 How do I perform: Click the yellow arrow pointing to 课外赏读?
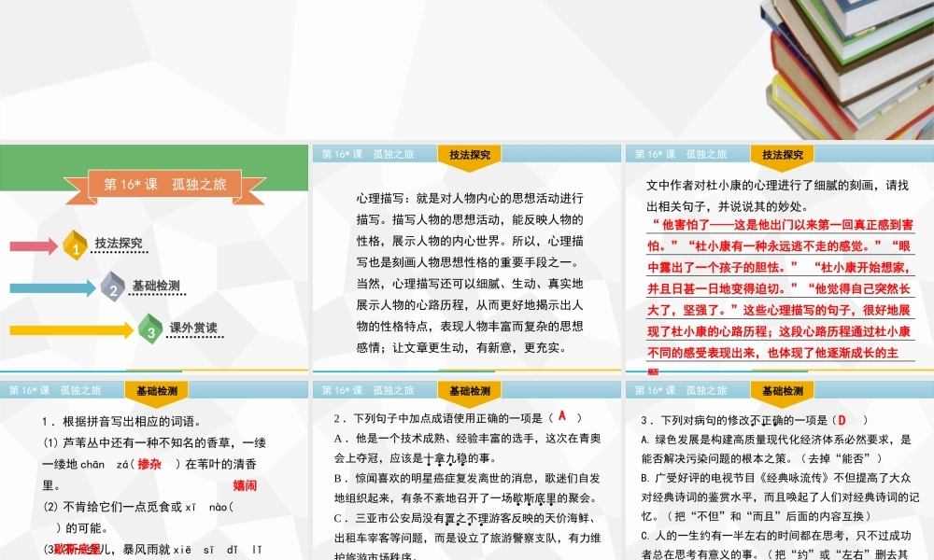tap(72, 330)
